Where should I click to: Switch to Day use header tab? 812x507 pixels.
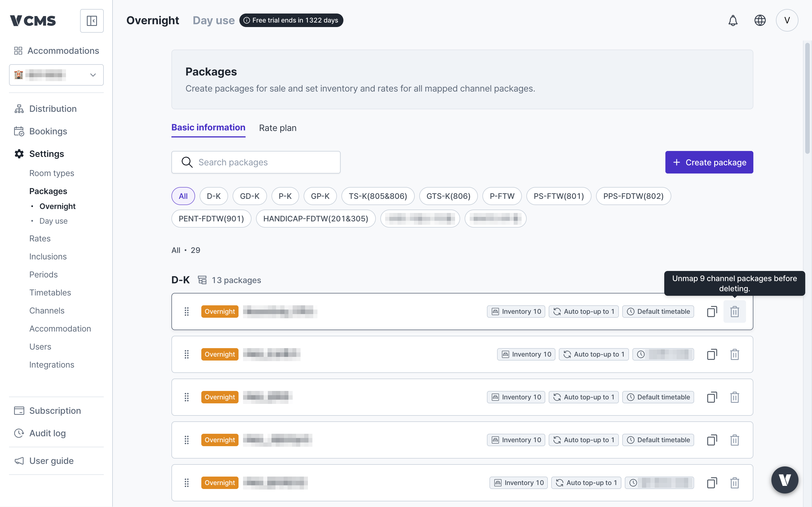pyautogui.click(x=214, y=21)
